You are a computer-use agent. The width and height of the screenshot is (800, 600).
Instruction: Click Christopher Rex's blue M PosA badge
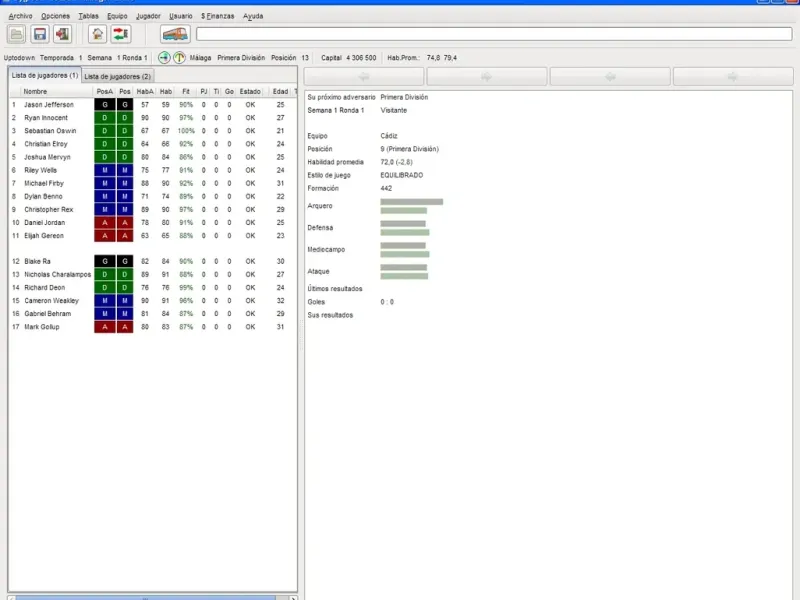pyautogui.click(x=105, y=210)
